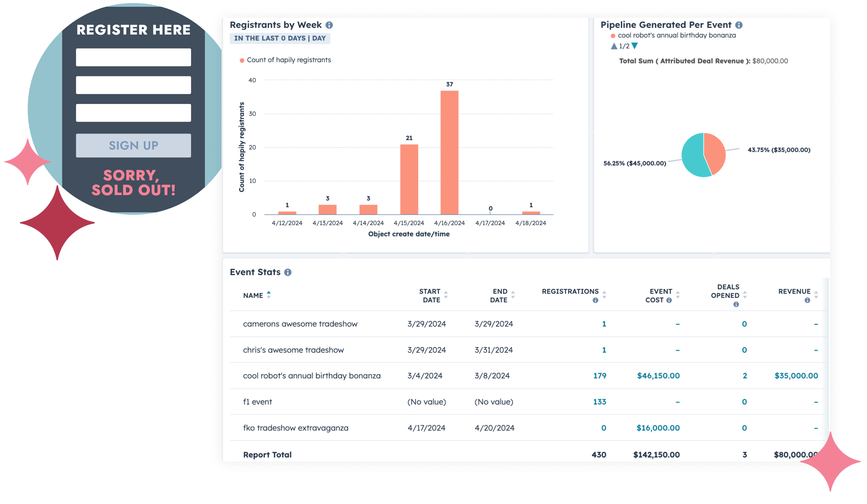The height and width of the screenshot is (504, 867).
Task: Open info icon under Revenue header
Action: click(808, 300)
